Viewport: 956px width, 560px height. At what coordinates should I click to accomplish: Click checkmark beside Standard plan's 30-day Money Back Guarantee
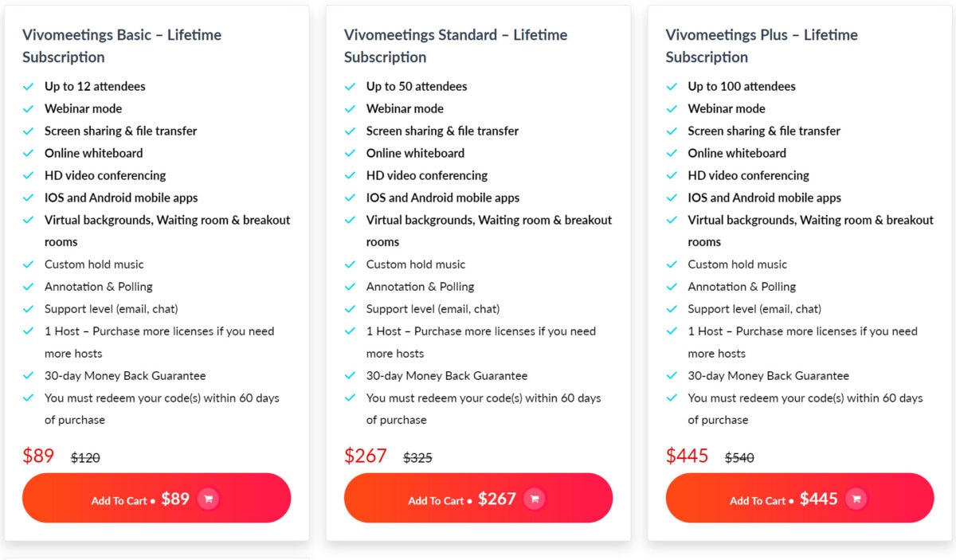click(x=350, y=376)
